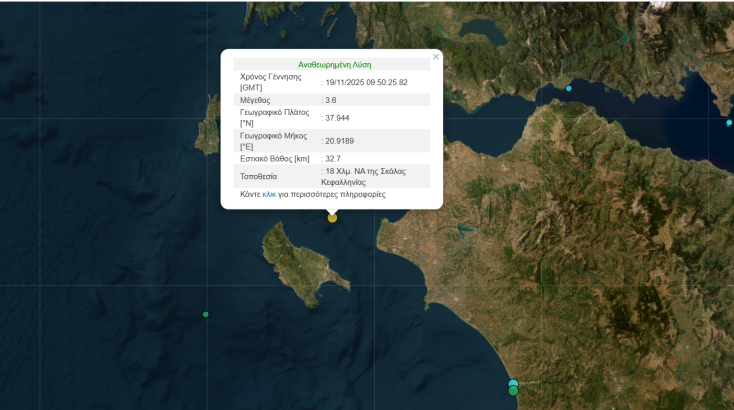Select the cyan marker on the southern coast

point(514,384)
